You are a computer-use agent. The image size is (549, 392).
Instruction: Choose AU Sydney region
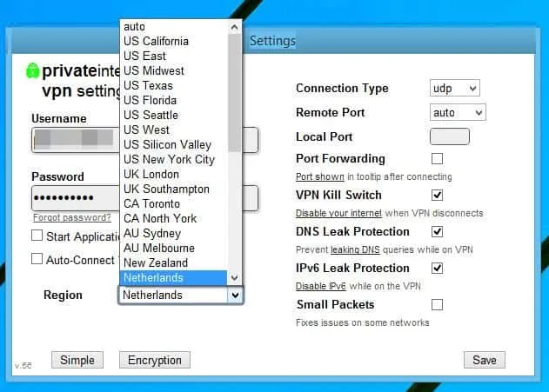(x=174, y=233)
